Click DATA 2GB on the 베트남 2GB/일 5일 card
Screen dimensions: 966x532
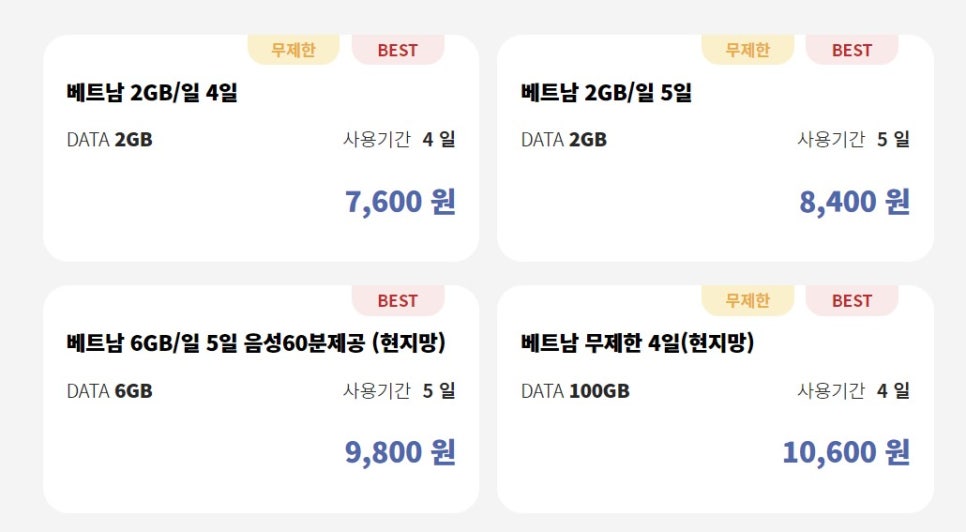pyautogui.click(x=564, y=140)
